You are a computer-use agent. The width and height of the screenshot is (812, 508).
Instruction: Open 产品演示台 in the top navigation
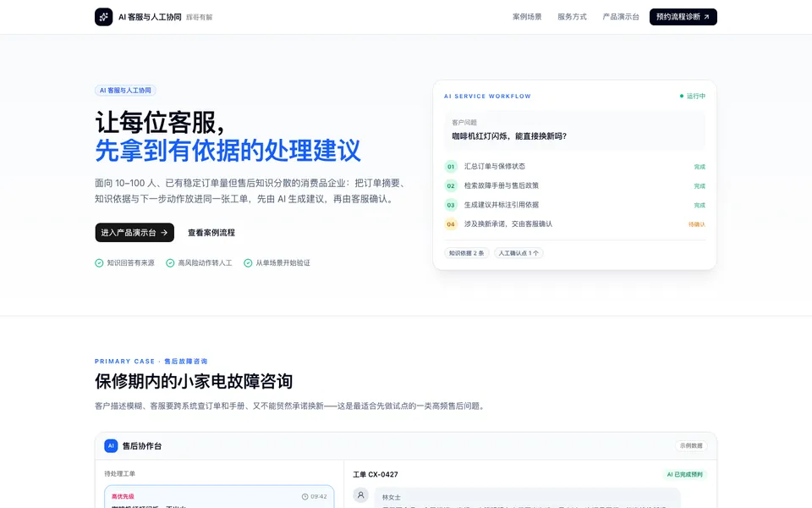coord(620,17)
